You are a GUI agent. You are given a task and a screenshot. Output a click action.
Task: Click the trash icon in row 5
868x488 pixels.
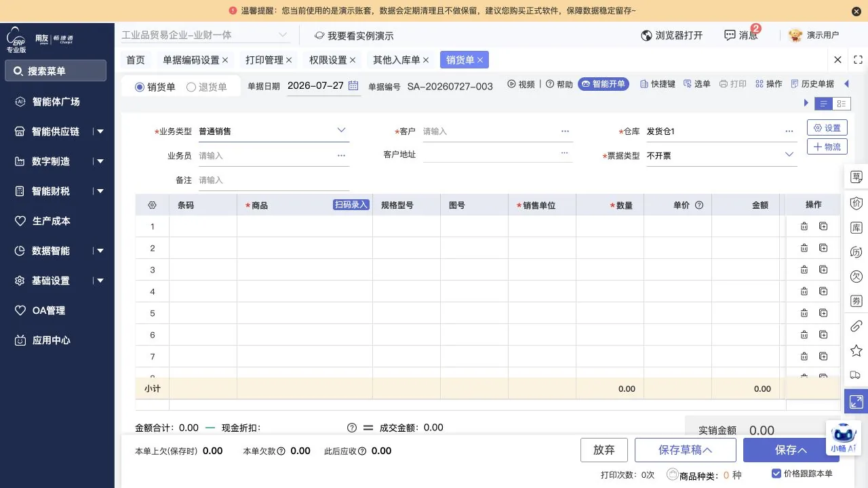pos(804,313)
